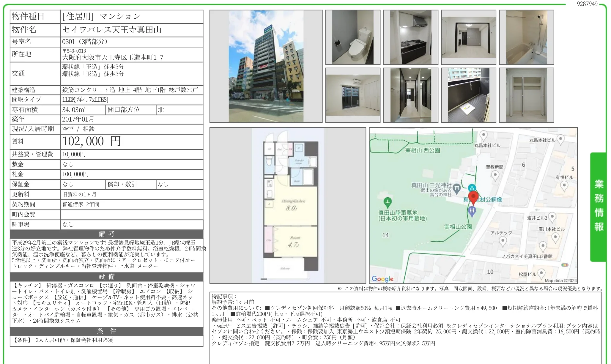
Task: Click the Map data ©2024 attribution
Action: click(x=560, y=281)
